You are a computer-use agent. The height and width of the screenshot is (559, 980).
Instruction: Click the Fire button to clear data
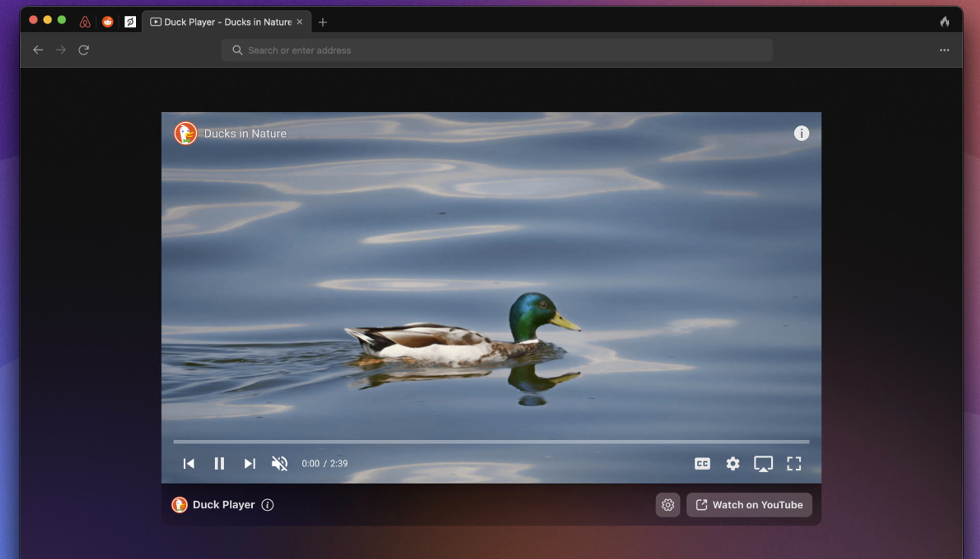pyautogui.click(x=944, y=22)
